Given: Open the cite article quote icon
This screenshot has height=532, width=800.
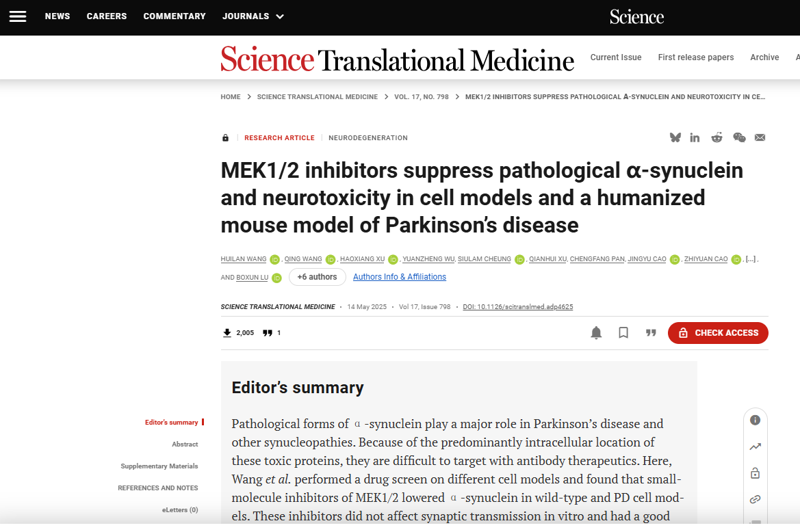Looking at the screenshot, I should [x=651, y=333].
